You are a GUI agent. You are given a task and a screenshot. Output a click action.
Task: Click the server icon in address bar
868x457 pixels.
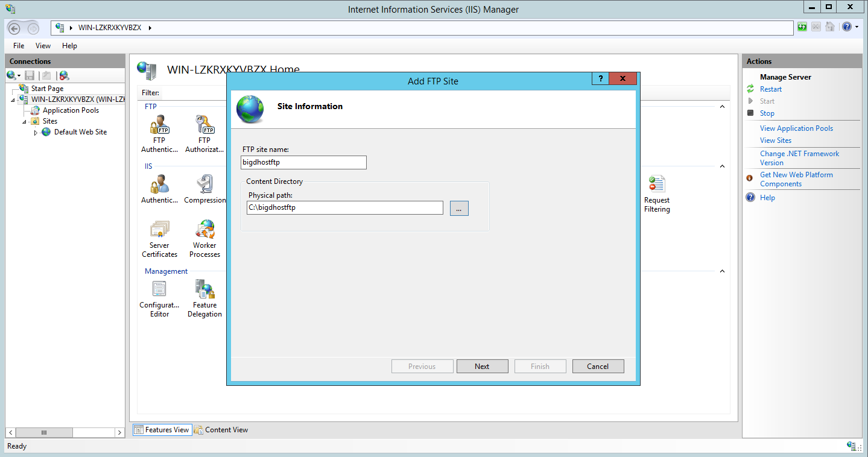pyautogui.click(x=60, y=28)
